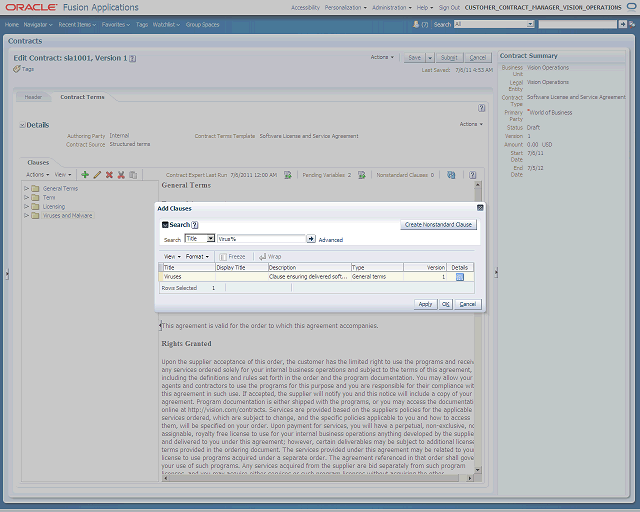The height and width of the screenshot is (512, 640).
Task: Click the Paste clause icon in Clauses toolbar
Action: click(x=133, y=175)
